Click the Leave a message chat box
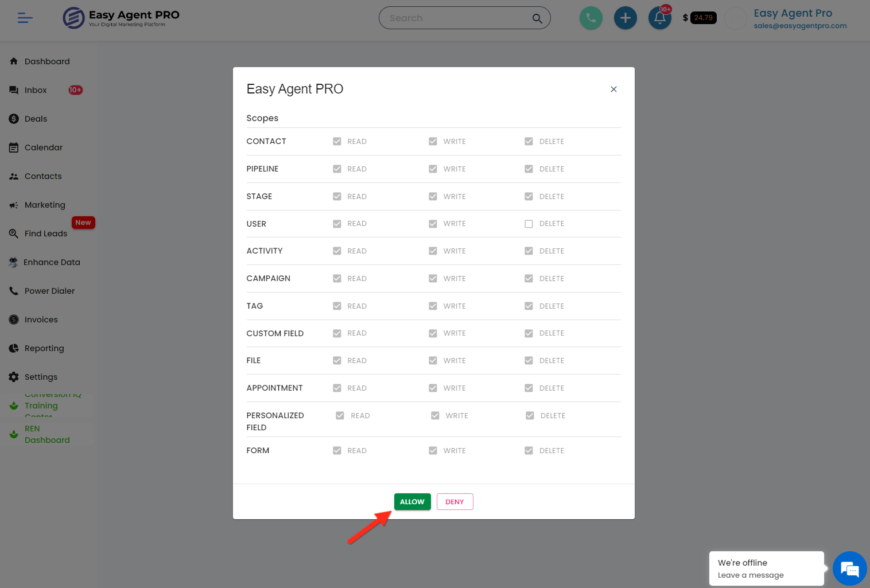The image size is (870, 588). point(766,568)
